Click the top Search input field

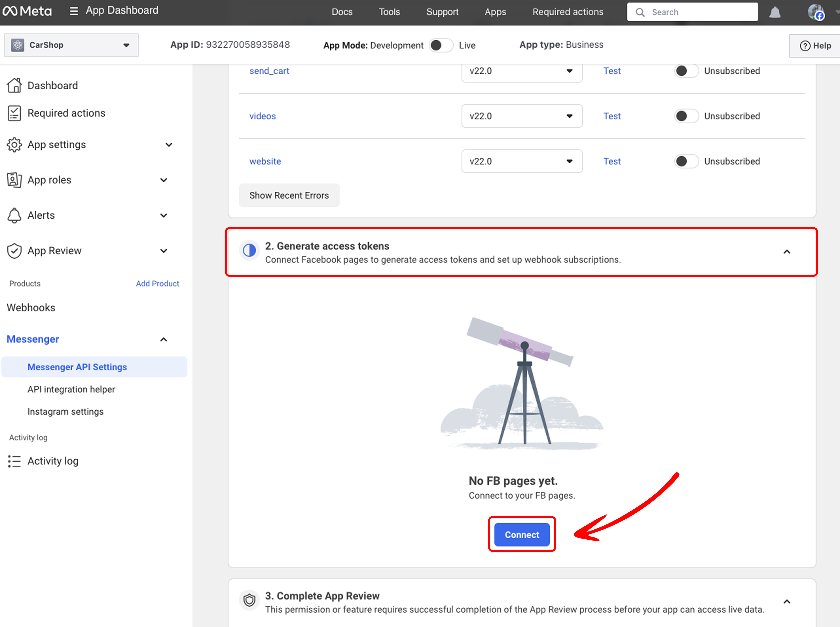[692, 12]
